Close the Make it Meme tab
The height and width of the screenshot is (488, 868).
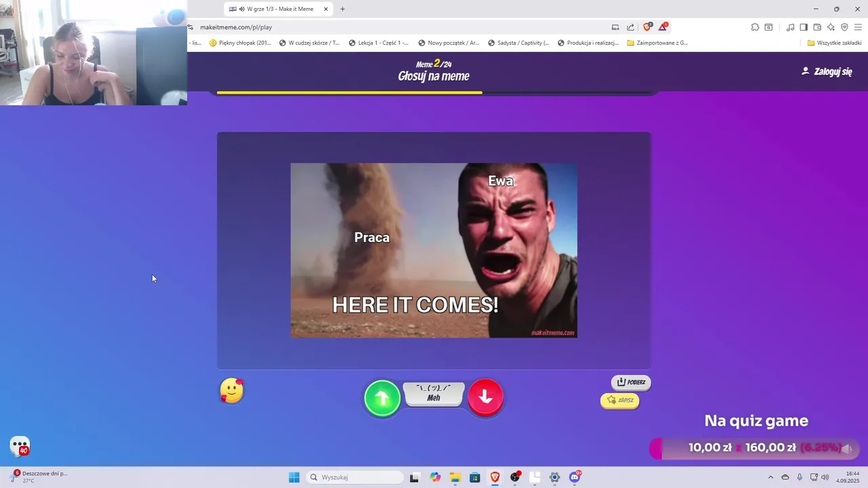(325, 9)
